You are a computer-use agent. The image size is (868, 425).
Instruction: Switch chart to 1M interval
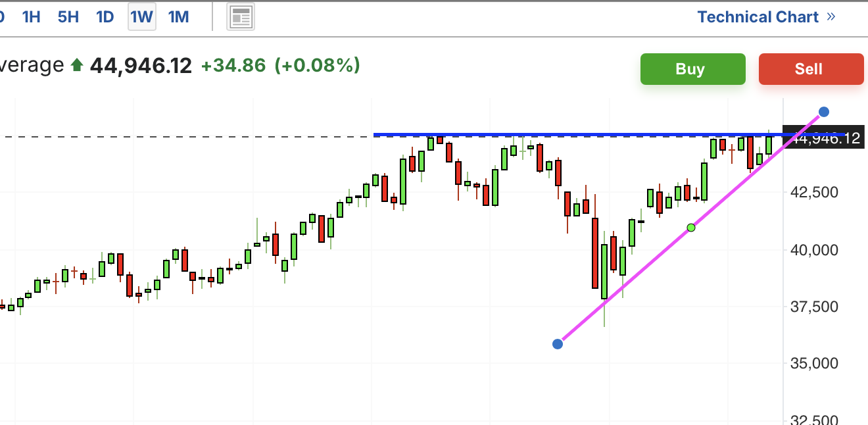tap(179, 17)
